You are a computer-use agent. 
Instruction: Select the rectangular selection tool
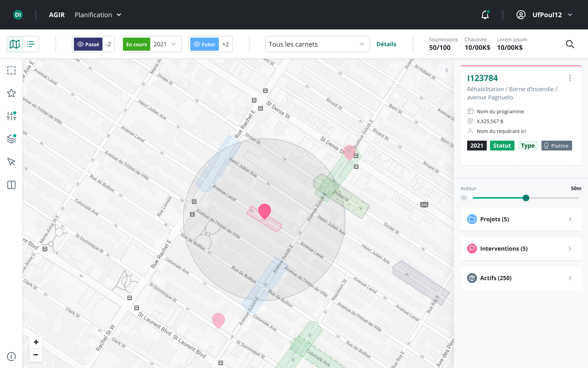[11, 70]
